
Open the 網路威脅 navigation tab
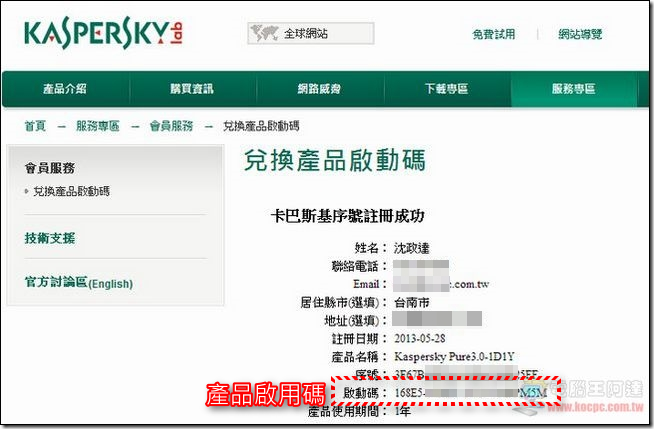point(320,89)
